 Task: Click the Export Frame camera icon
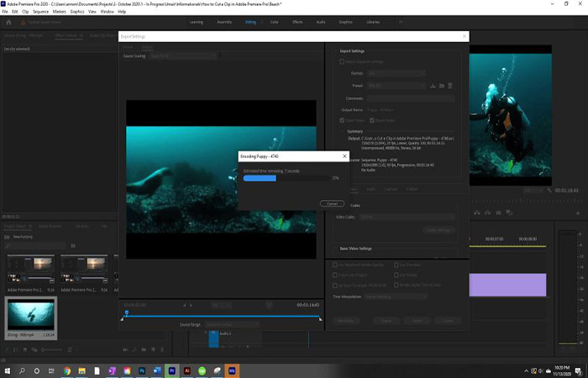(498, 213)
